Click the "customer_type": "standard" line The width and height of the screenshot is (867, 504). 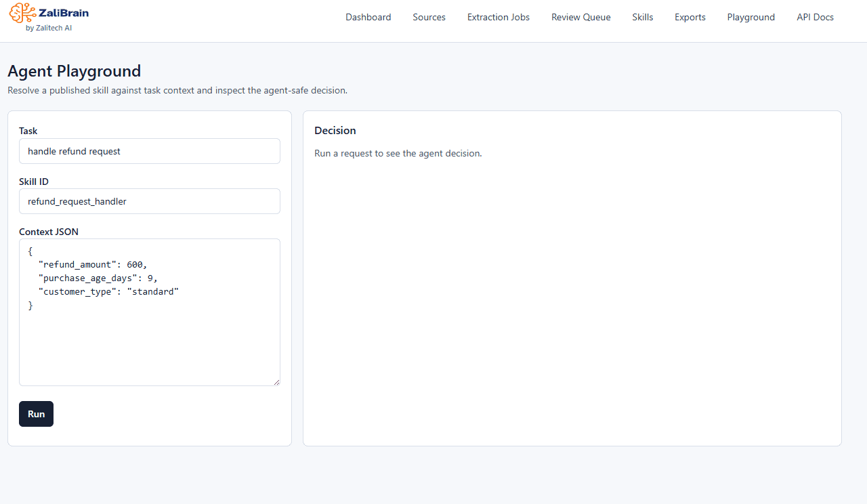[108, 291]
